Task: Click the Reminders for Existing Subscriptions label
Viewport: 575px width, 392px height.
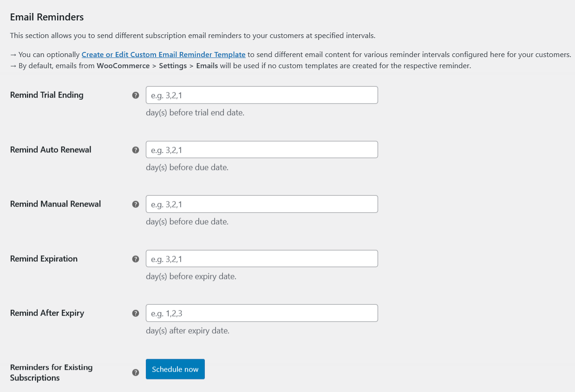Action: (51, 372)
